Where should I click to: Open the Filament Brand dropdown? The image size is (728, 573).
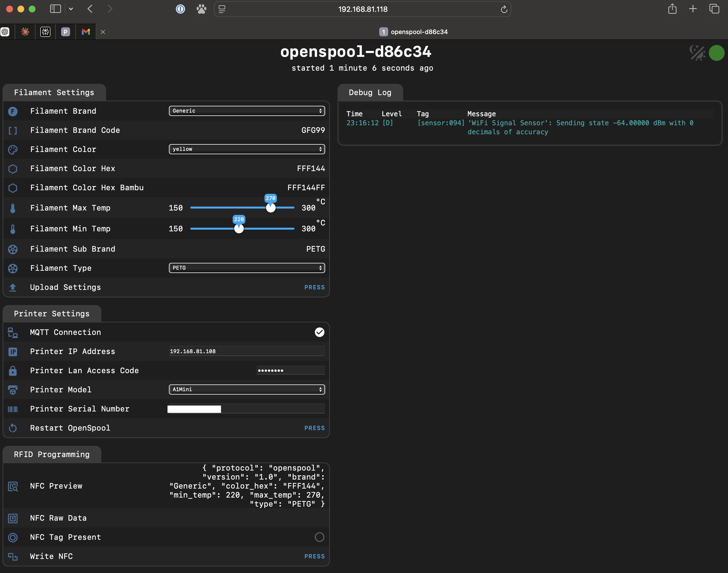[247, 111]
